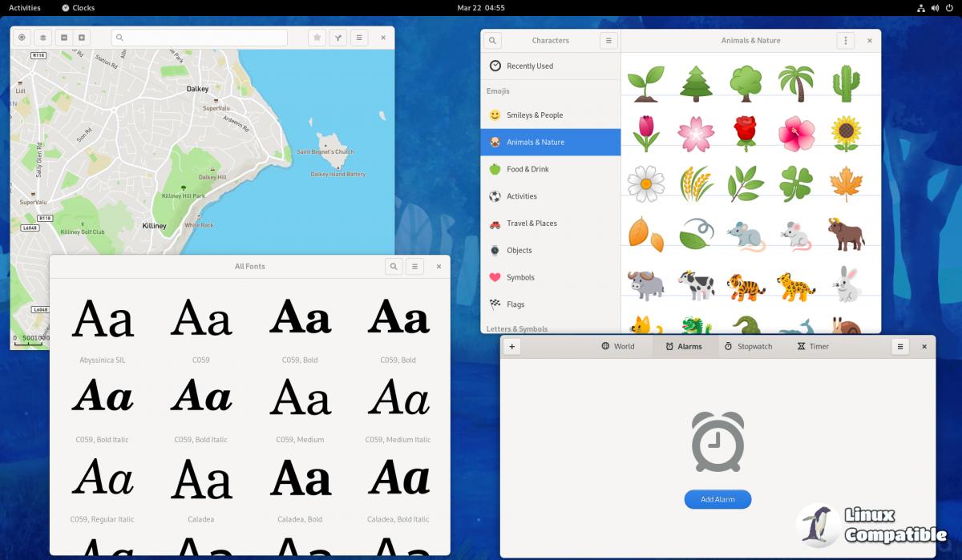Pick the black and white cow emoji
Viewport: 962px width, 560px height.
pyautogui.click(x=696, y=285)
